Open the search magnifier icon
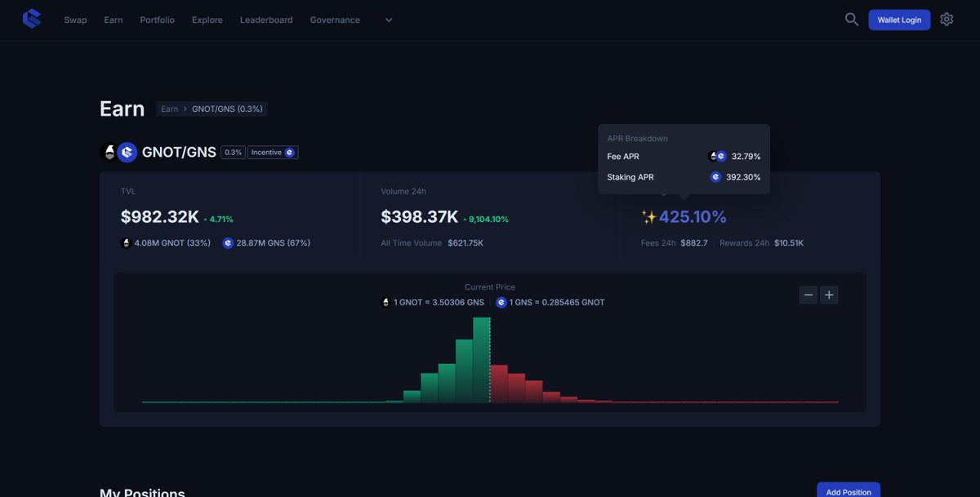The width and height of the screenshot is (980, 497). coord(852,19)
